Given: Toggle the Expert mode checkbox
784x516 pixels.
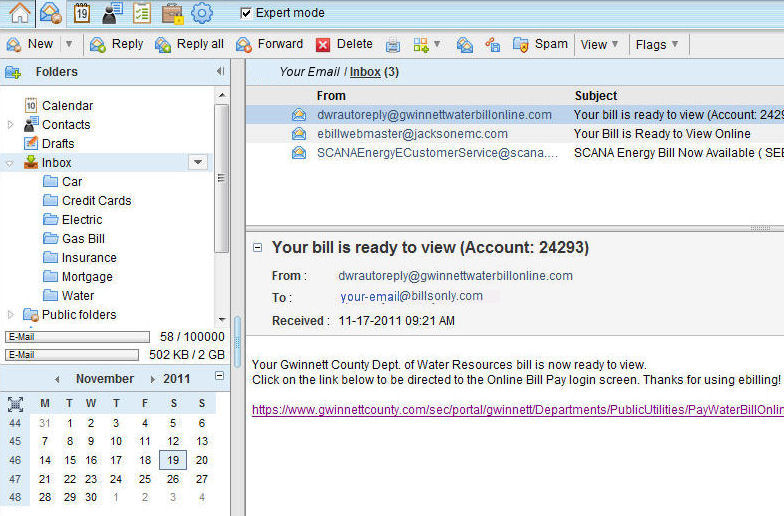Looking at the screenshot, I should (246, 13).
